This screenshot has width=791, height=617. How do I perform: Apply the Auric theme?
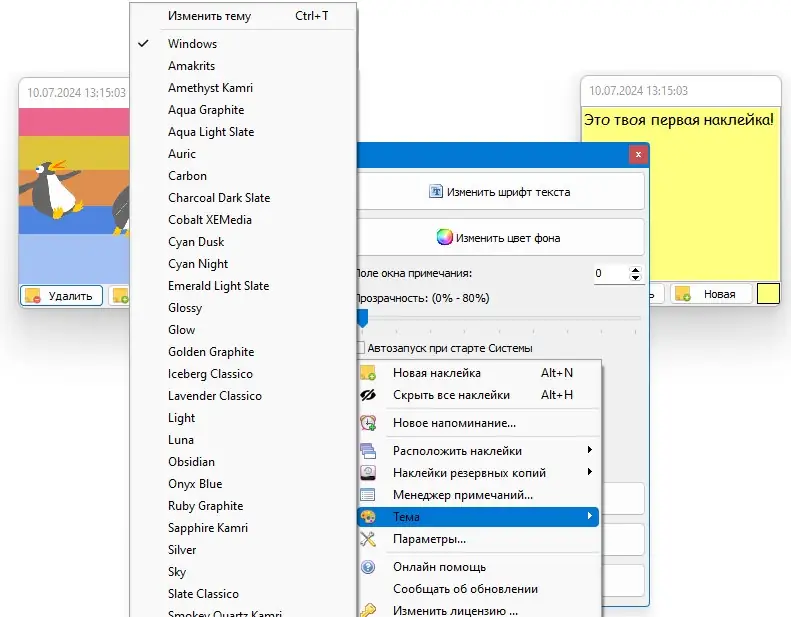[243, 154]
